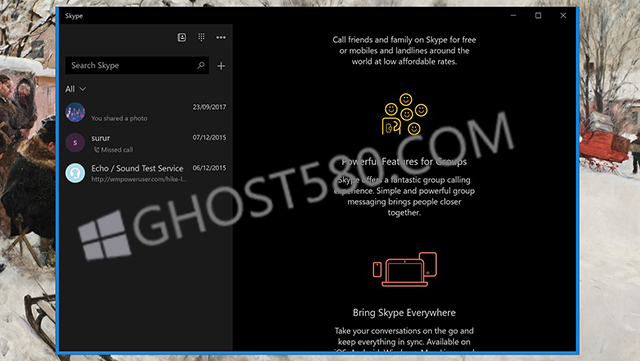Click the wmpoweruser.com link preview text
The height and width of the screenshot is (361, 640).
tap(139, 179)
